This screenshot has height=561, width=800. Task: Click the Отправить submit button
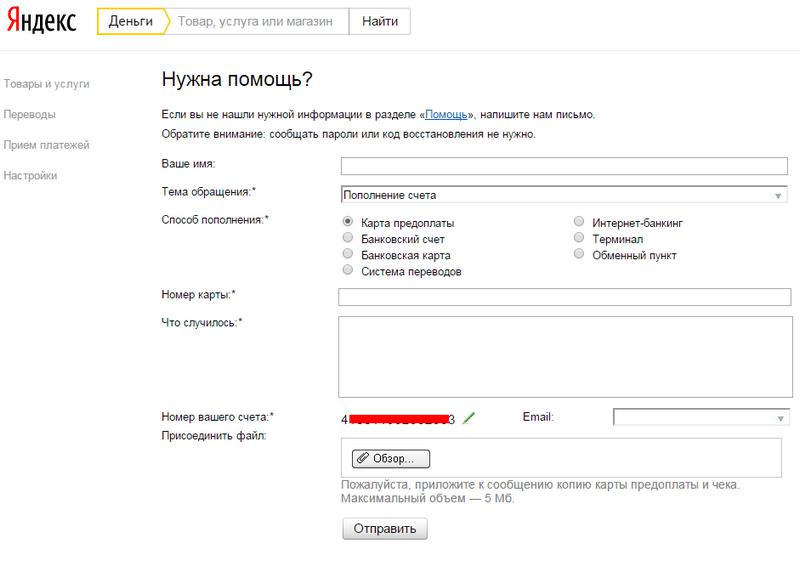[x=385, y=529]
